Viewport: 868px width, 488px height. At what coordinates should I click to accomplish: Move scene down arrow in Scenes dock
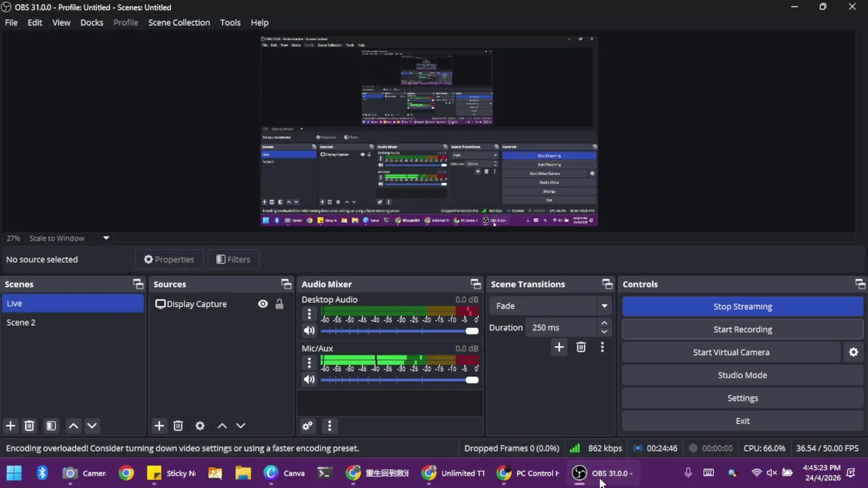click(x=92, y=426)
